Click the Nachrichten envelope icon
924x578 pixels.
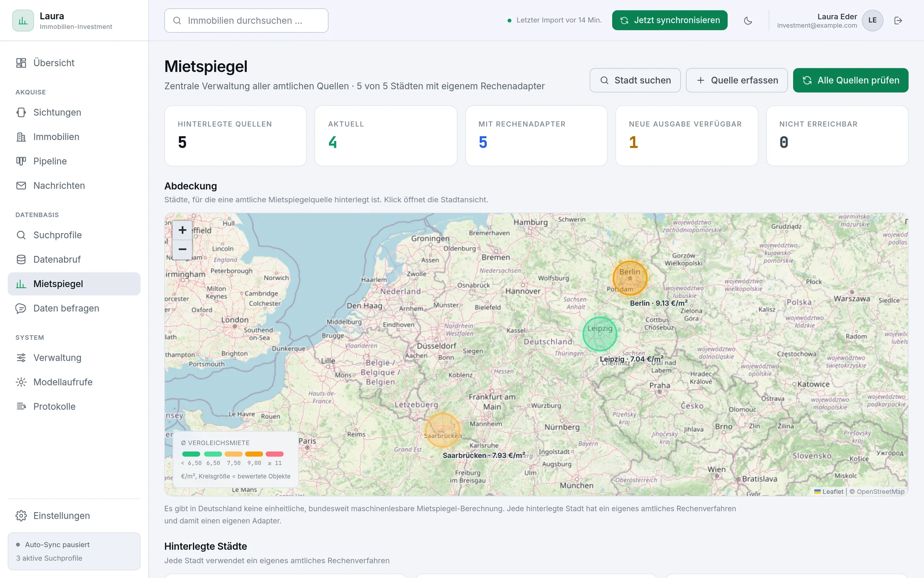click(x=21, y=186)
